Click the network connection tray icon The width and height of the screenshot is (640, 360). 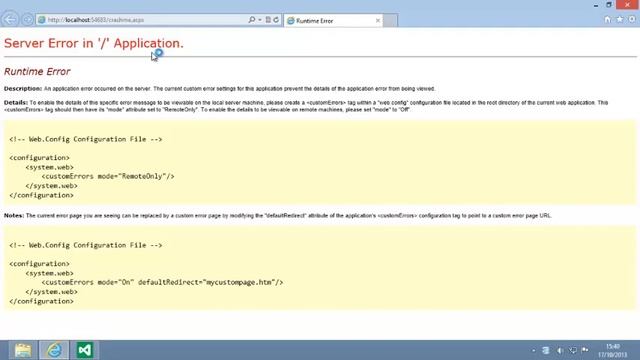pyautogui.click(x=573, y=350)
